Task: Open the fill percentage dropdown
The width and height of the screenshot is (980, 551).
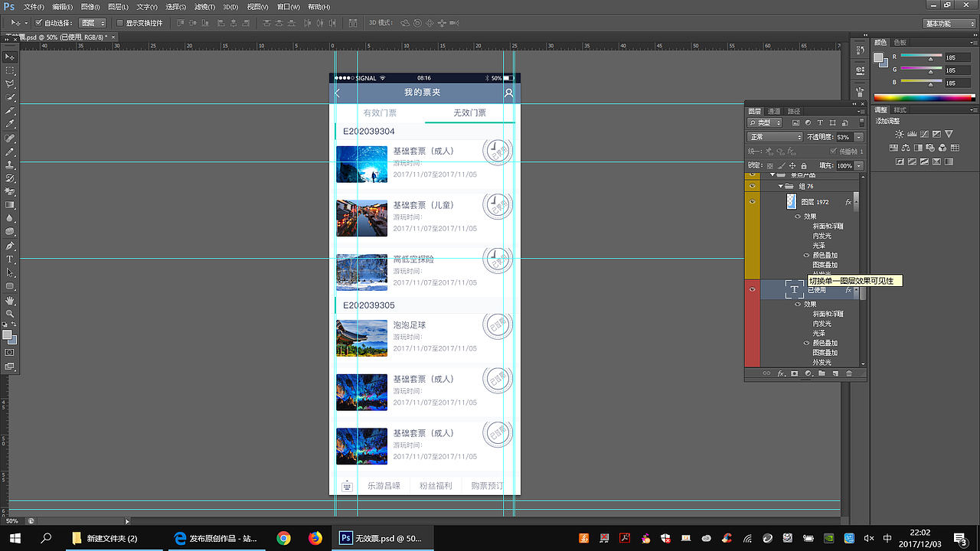Action: (859, 165)
